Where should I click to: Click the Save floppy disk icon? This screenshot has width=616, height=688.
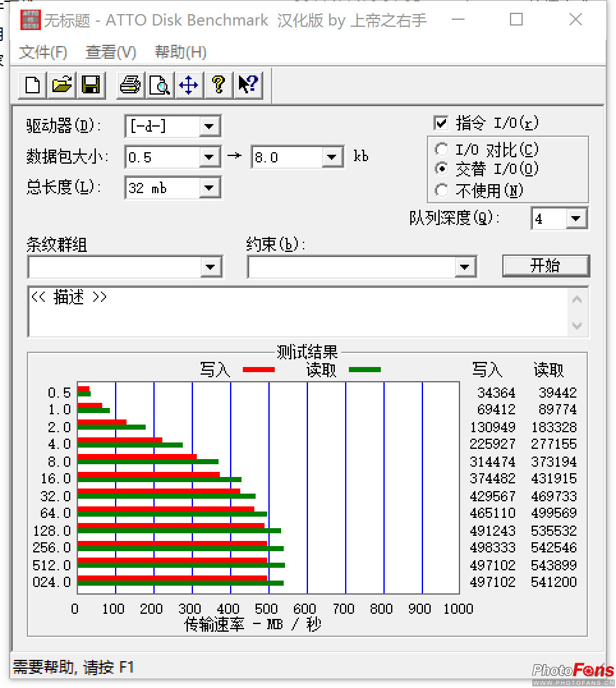91,85
